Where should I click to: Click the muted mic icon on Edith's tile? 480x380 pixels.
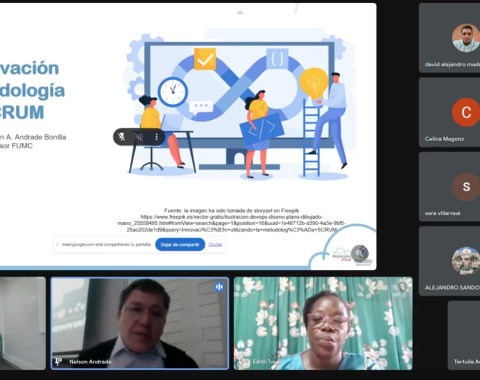[x=403, y=286]
